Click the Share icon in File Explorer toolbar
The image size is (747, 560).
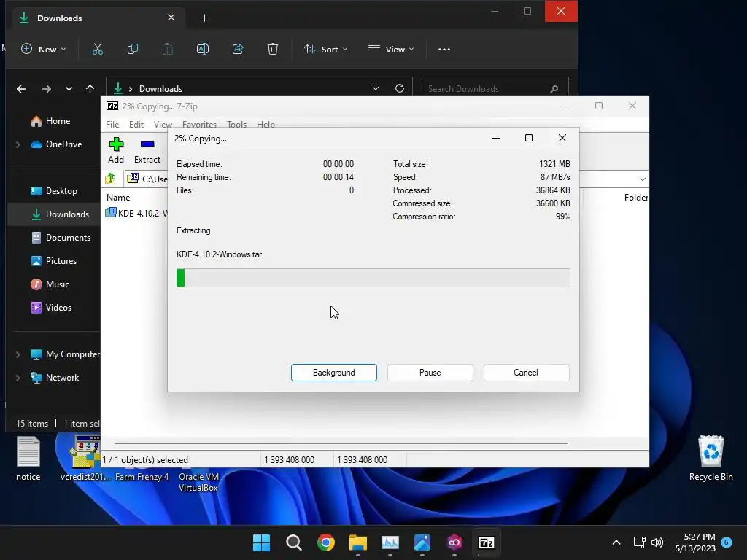click(x=238, y=49)
